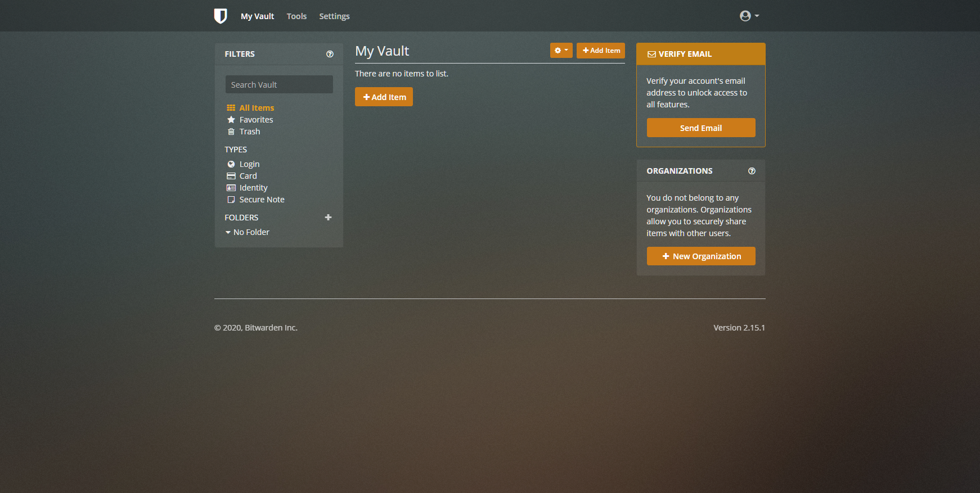Filter vault by Secure Note type

pos(262,200)
